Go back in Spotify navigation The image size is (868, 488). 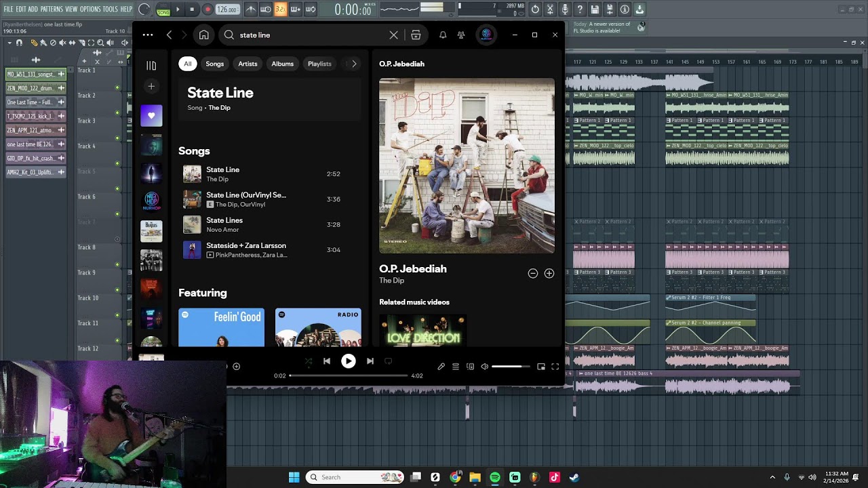click(x=170, y=35)
